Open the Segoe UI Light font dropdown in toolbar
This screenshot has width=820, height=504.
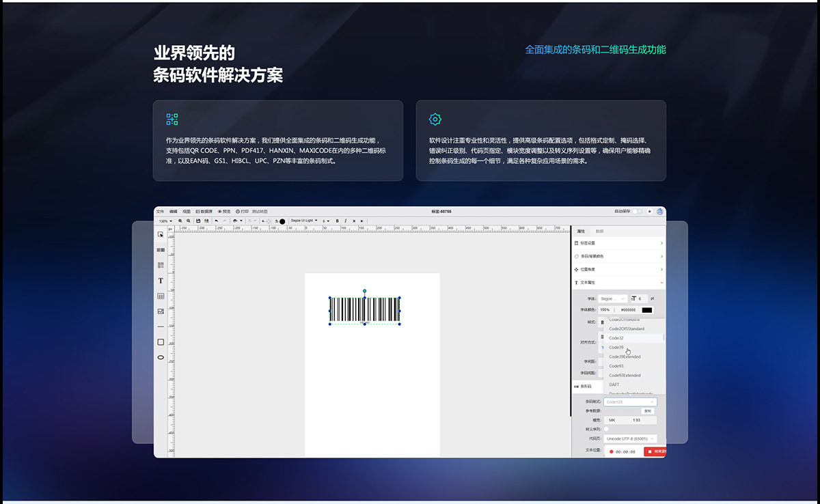pos(303,221)
